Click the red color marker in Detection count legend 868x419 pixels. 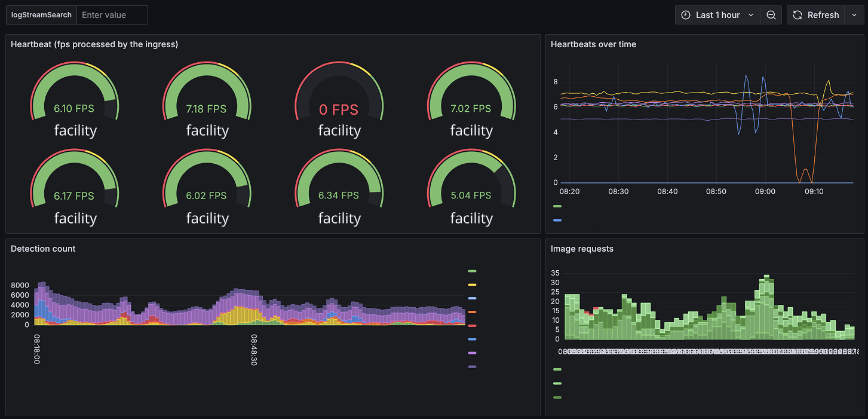click(x=472, y=325)
